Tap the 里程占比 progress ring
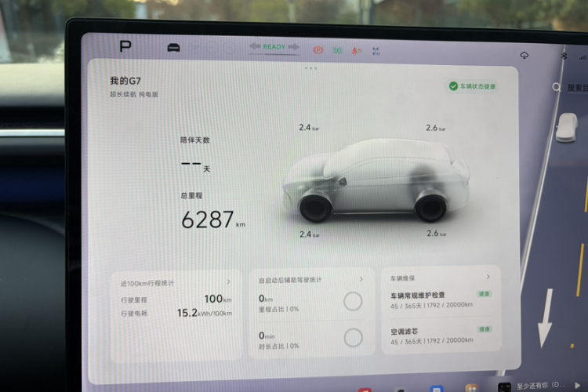This screenshot has height=392, width=588. pyautogui.click(x=353, y=301)
